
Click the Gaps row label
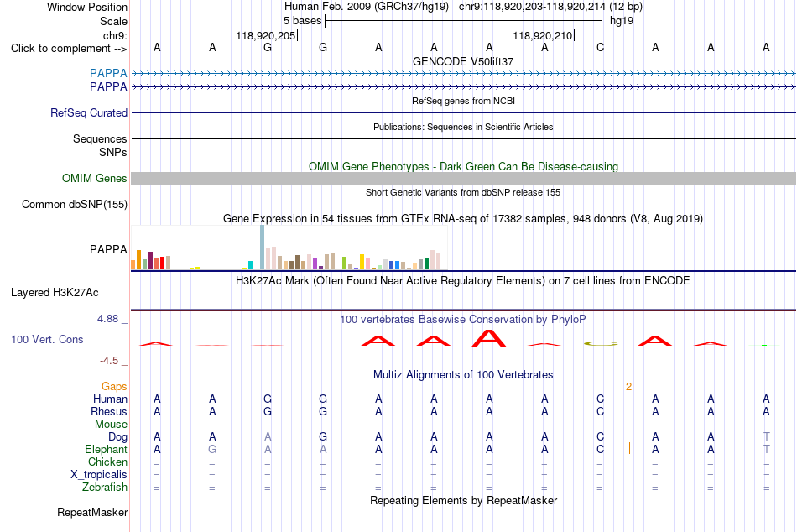tap(114, 387)
